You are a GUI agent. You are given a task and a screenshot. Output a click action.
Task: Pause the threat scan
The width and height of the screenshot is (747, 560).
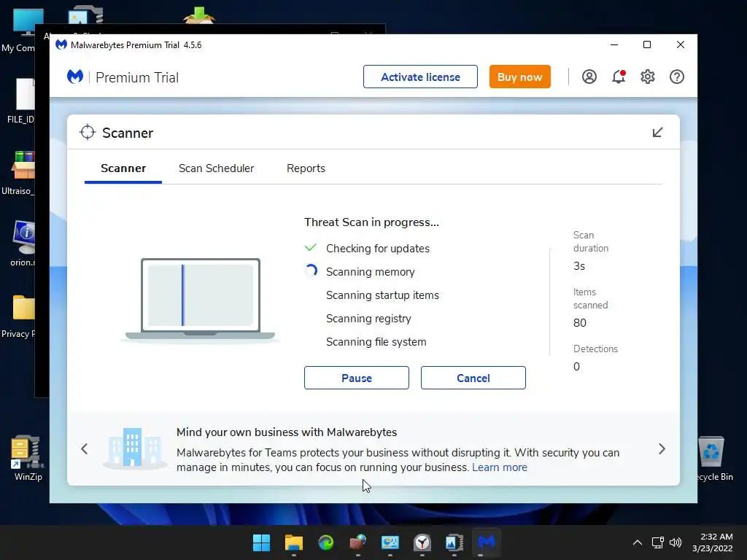pyautogui.click(x=356, y=378)
